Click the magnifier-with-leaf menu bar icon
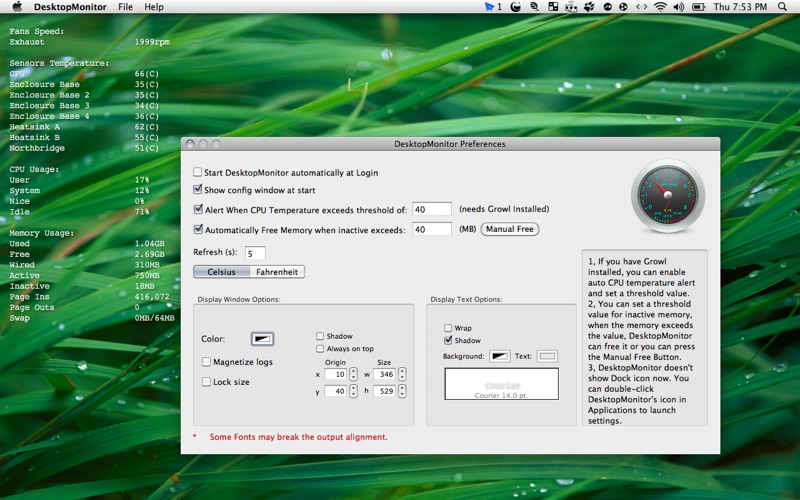The height and width of the screenshot is (500, 800). pyautogui.click(x=534, y=7)
